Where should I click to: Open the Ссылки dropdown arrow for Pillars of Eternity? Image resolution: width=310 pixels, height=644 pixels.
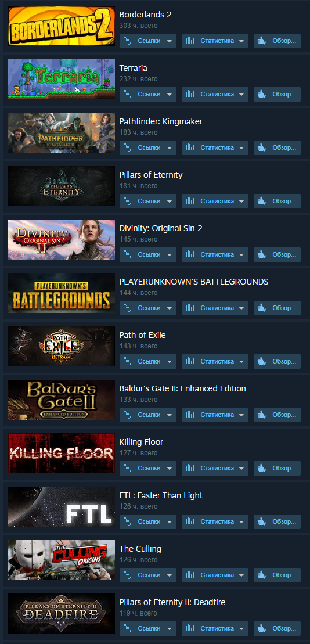coord(169,202)
